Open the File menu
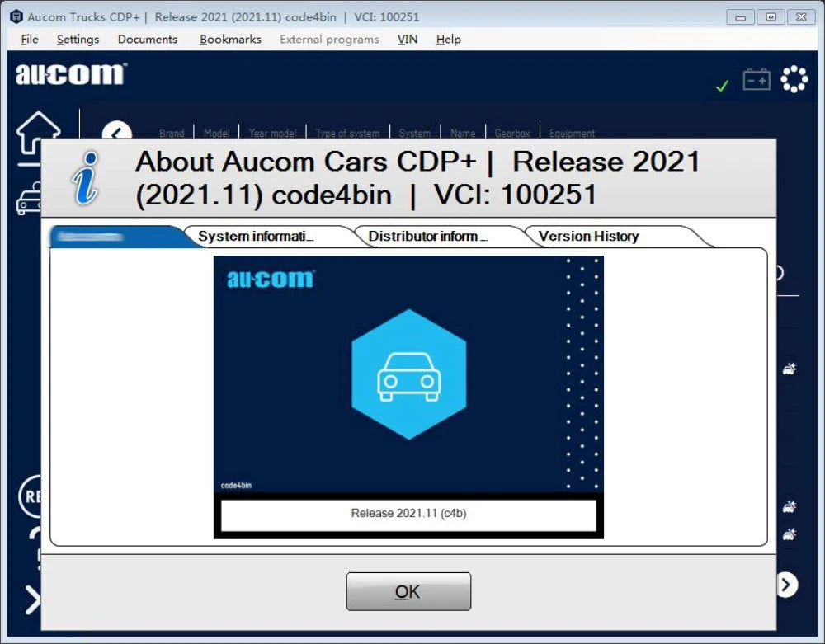 pyautogui.click(x=30, y=40)
